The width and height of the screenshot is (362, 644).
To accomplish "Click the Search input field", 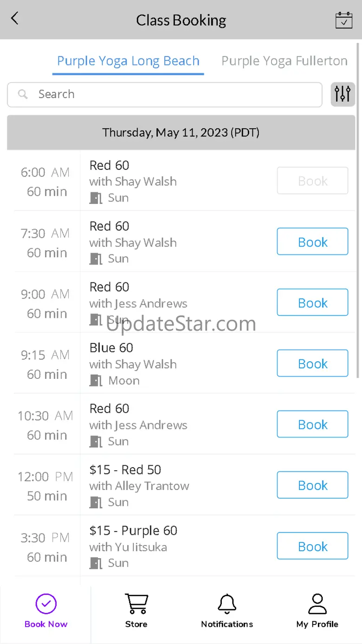I will [x=165, y=94].
